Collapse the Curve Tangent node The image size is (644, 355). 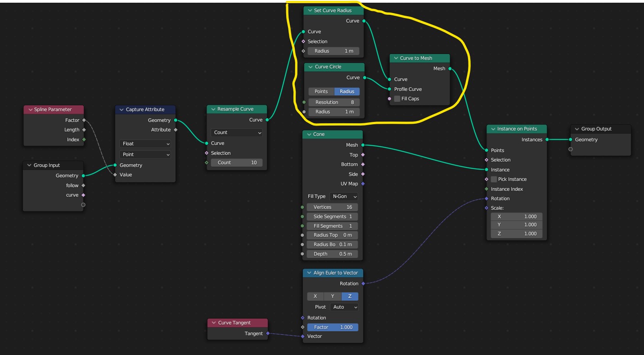[x=213, y=323]
